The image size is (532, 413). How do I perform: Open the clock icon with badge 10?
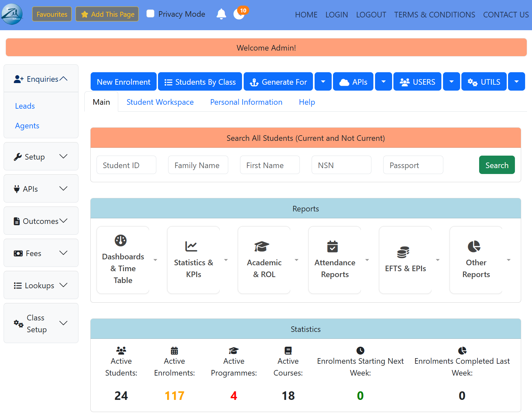point(239,14)
